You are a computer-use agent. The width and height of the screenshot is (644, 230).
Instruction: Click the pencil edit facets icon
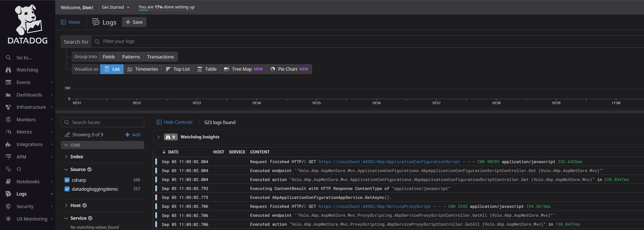[x=67, y=135]
